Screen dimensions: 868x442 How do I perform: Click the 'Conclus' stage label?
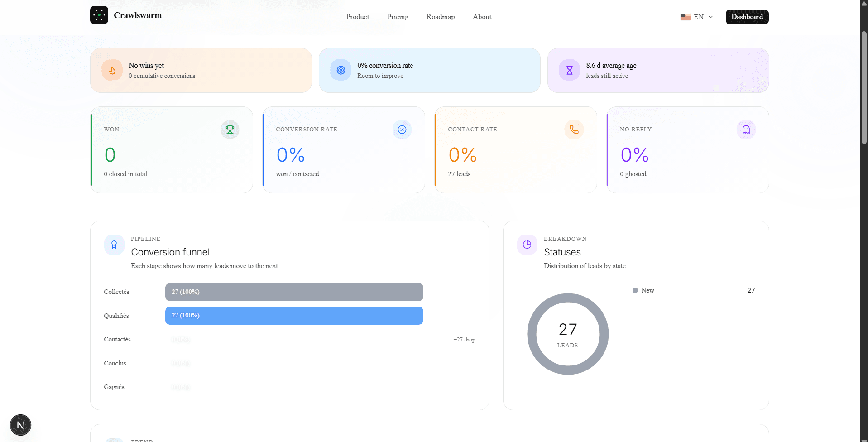click(115, 363)
